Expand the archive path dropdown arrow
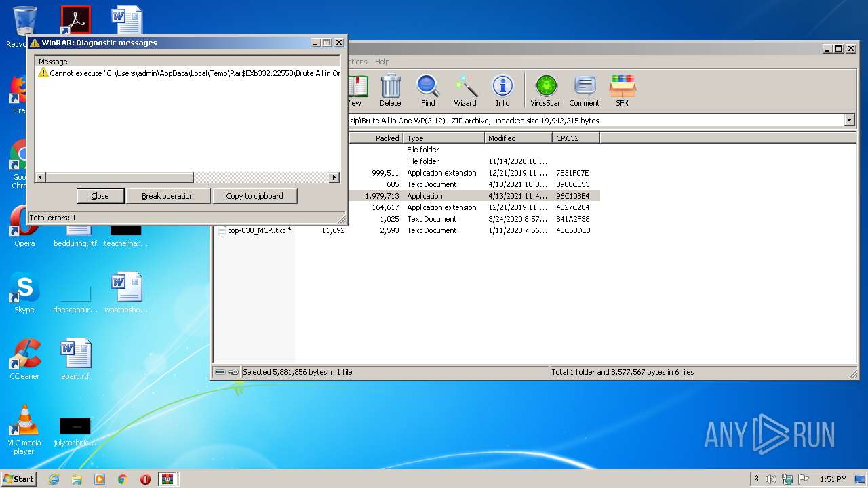Screen dimensions: 868x488 [850, 120]
